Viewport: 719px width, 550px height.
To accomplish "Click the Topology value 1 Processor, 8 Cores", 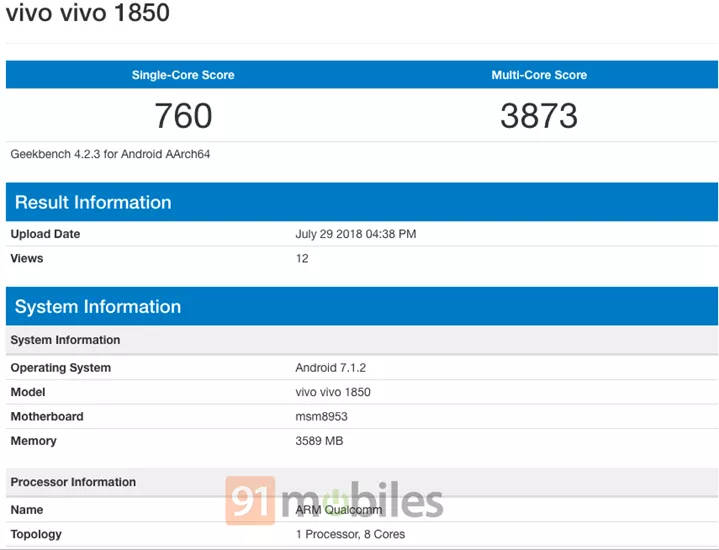I will point(350,534).
